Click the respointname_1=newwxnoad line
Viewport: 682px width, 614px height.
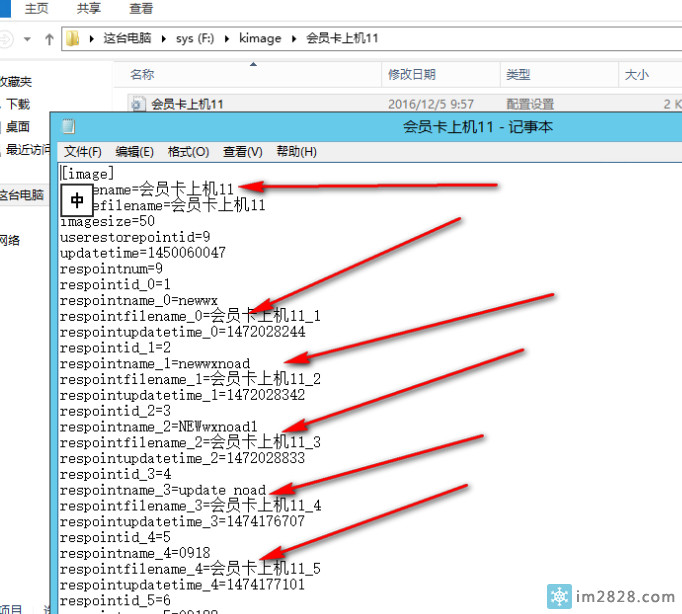(155, 364)
